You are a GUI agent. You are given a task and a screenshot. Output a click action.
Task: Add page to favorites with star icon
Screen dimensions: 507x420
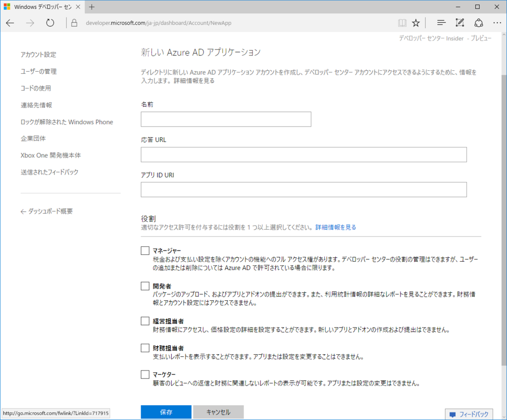tap(416, 23)
